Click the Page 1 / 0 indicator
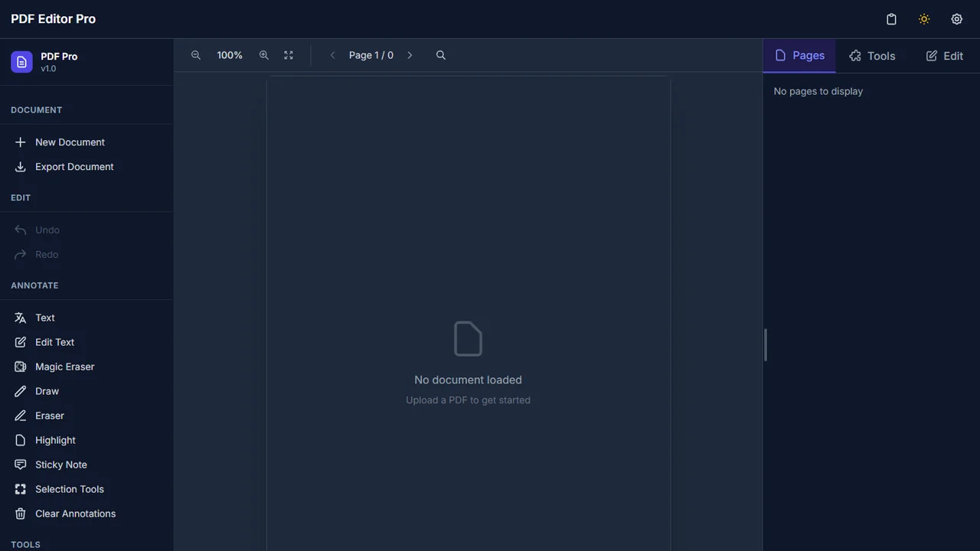Image resolution: width=980 pixels, height=551 pixels. (x=371, y=55)
